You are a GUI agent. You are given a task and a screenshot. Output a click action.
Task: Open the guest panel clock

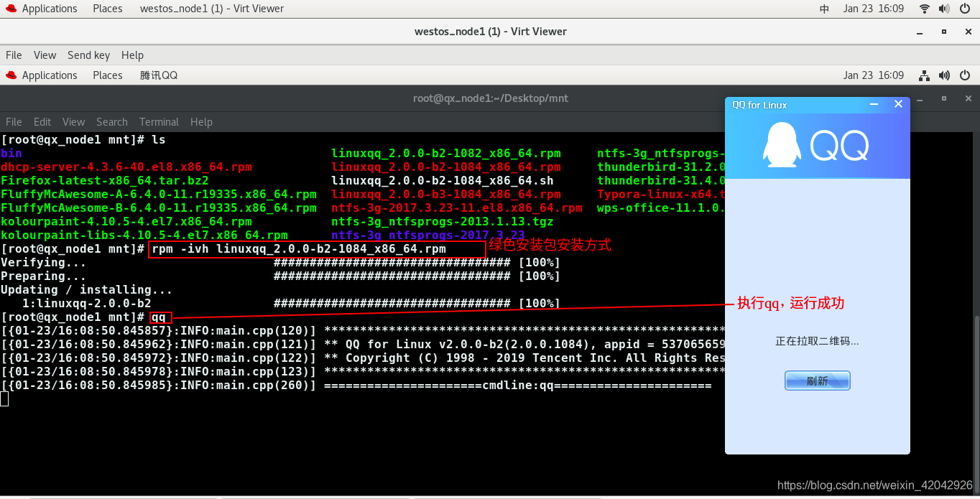click(873, 75)
